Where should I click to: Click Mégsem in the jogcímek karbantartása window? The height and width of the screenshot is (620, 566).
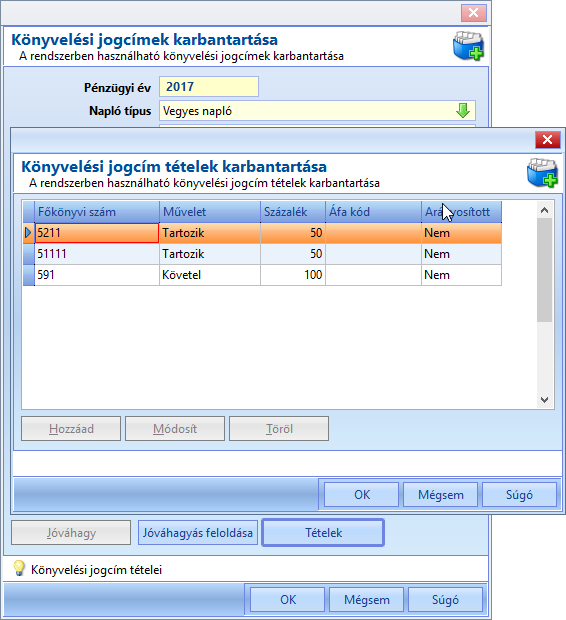pyautogui.click(x=366, y=600)
